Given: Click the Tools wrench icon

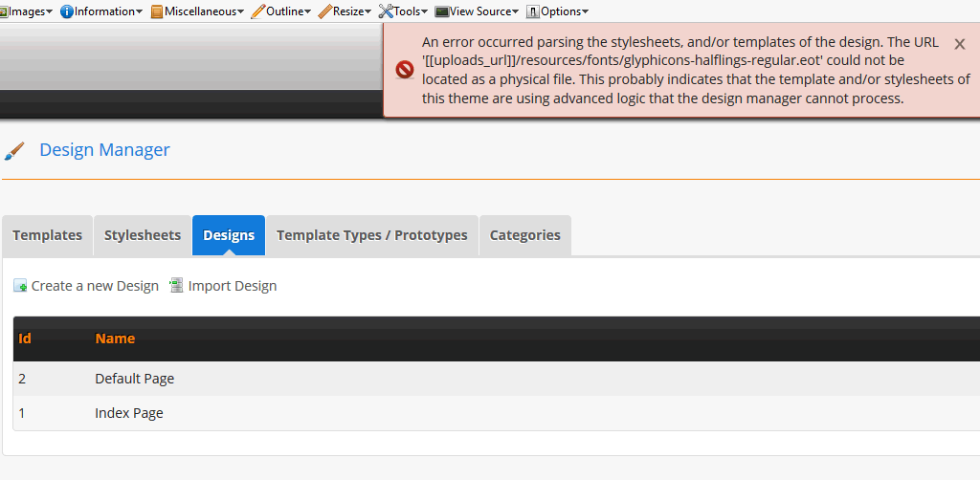Looking at the screenshot, I should 386,11.
